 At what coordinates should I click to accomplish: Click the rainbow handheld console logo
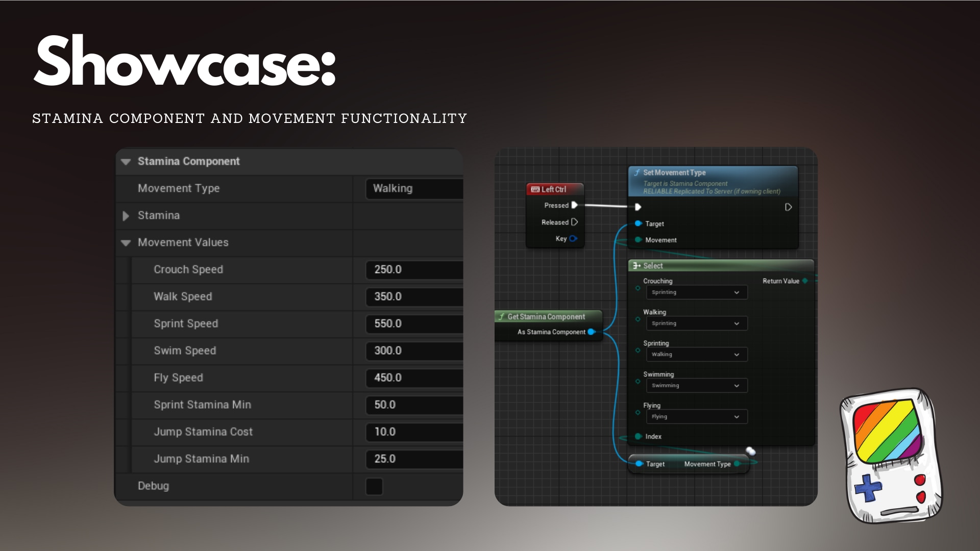[891, 456]
